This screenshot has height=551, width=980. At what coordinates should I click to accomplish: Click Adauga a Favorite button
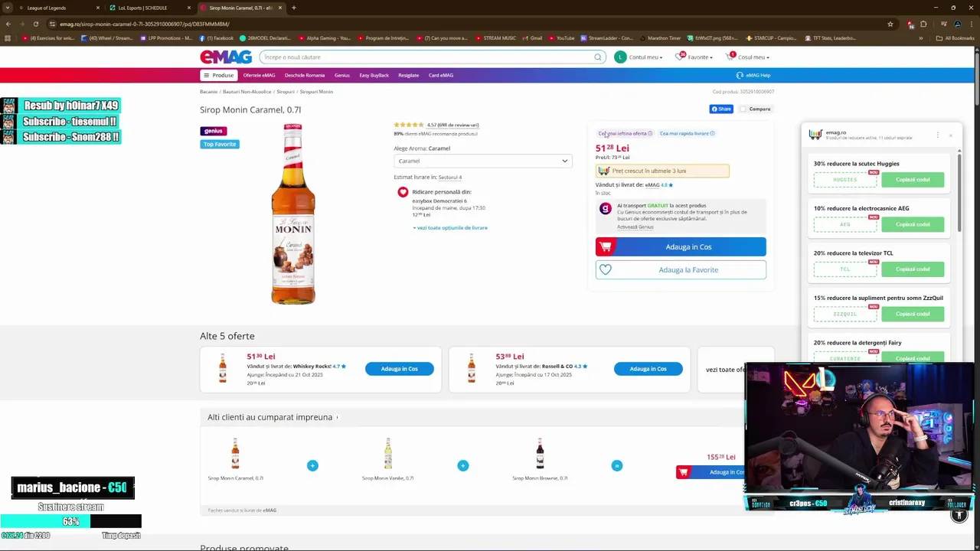(681, 269)
